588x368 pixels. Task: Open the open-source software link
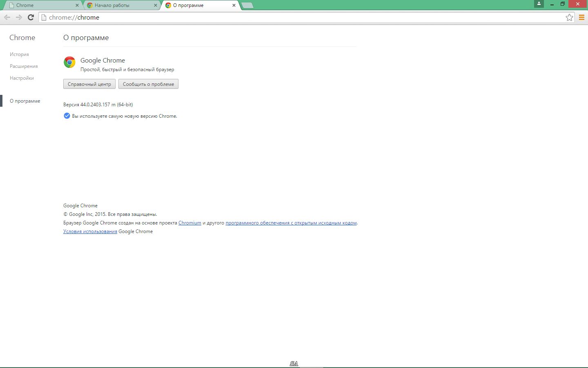pos(291,223)
